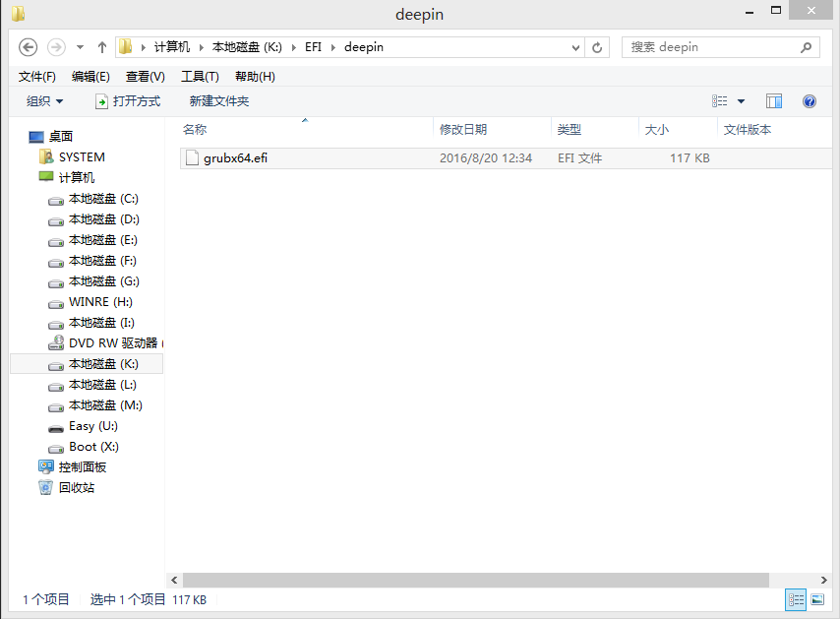Select 计算机 in the navigation tree
The width and height of the screenshot is (840, 619).
tap(67, 177)
